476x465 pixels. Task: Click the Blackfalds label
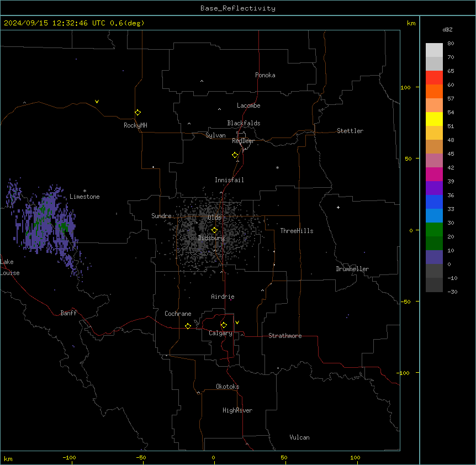coord(244,123)
